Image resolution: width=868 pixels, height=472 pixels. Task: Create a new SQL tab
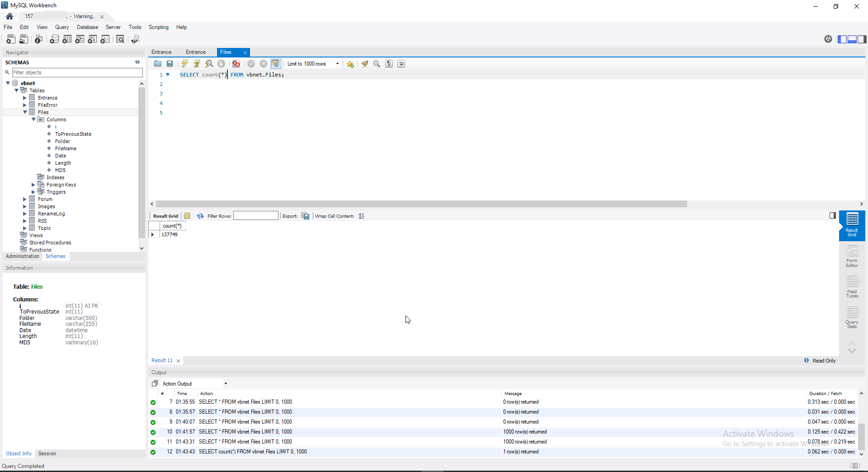[x=11, y=39]
